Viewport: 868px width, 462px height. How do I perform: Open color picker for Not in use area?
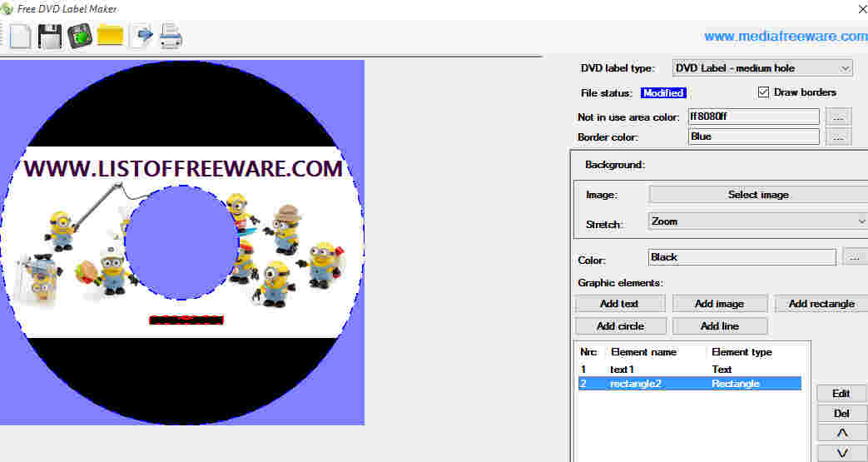pos(838,117)
